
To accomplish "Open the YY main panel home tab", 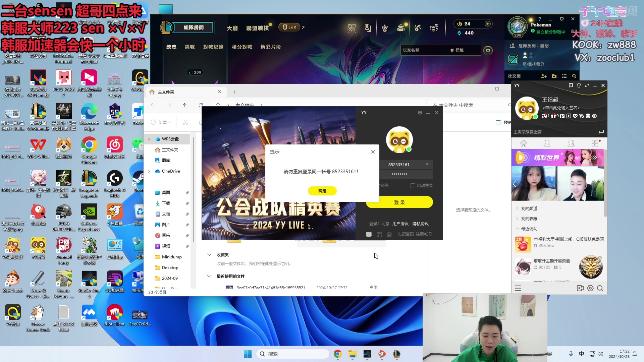I will [x=523, y=143].
